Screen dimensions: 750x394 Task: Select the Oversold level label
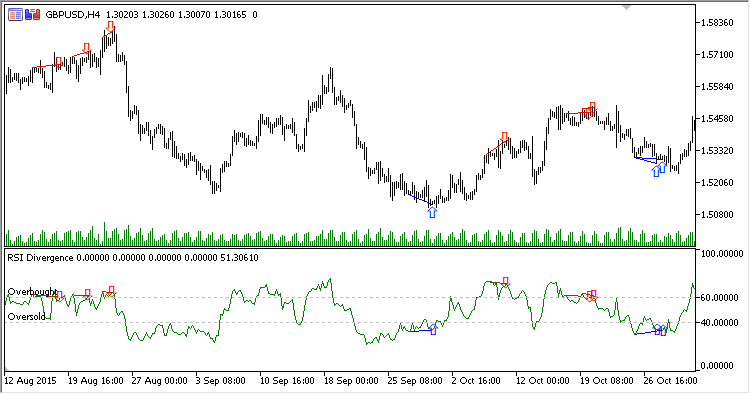pyautogui.click(x=26, y=317)
